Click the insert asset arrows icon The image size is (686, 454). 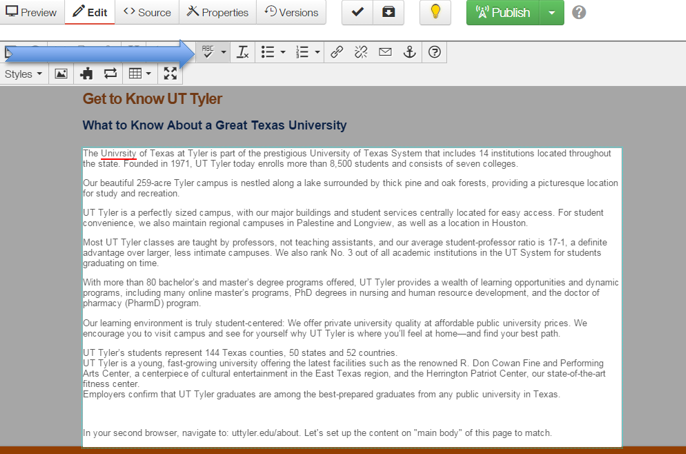coord(110,74)
